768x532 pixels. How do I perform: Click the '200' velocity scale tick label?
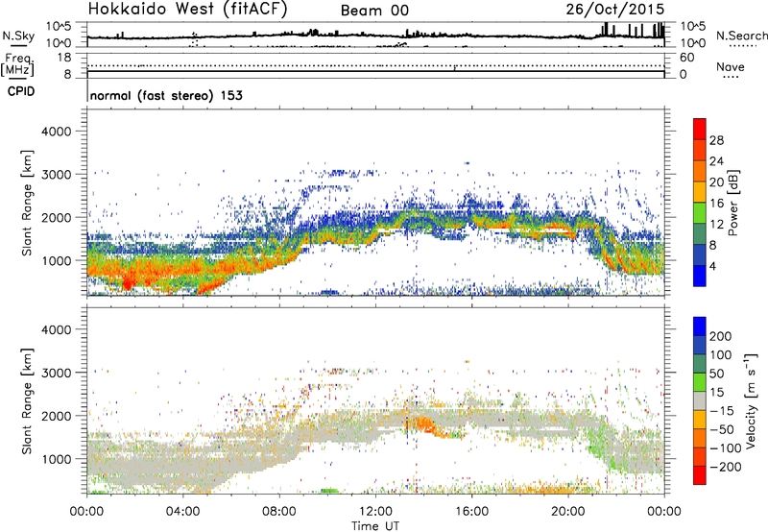721,336
